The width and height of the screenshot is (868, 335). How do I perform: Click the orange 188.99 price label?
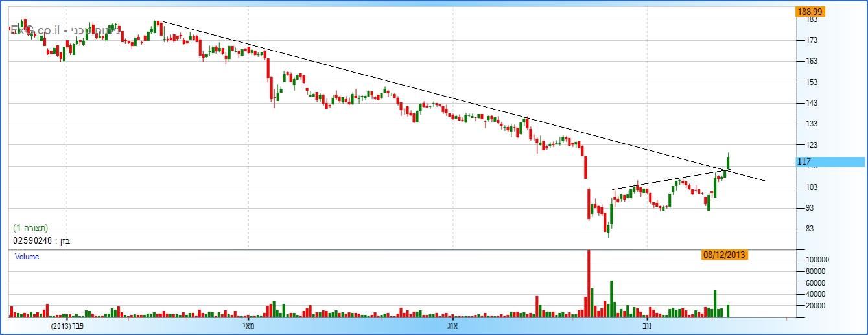(808, 12)
